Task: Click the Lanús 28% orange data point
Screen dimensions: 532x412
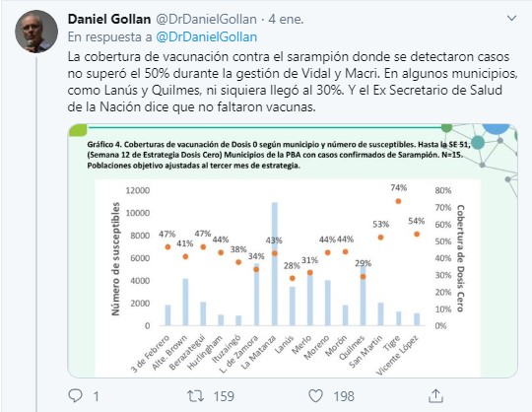Action: (293, 278)
